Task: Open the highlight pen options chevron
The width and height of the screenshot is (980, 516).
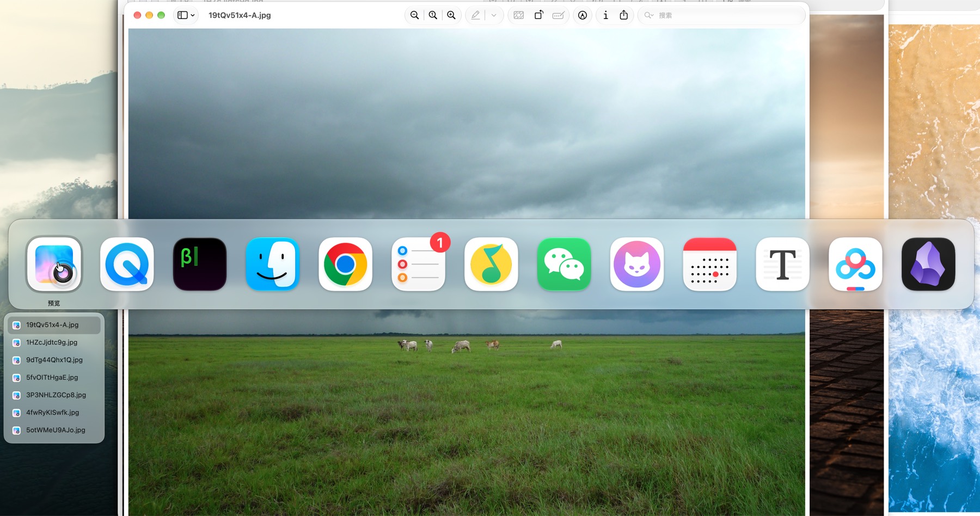Action: [x=494, y=15]
